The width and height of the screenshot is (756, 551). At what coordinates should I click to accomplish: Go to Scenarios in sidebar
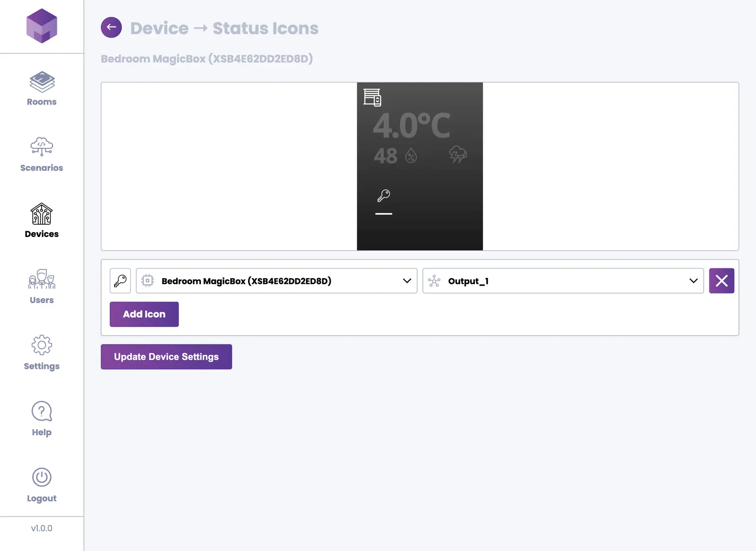pos(42,154)
